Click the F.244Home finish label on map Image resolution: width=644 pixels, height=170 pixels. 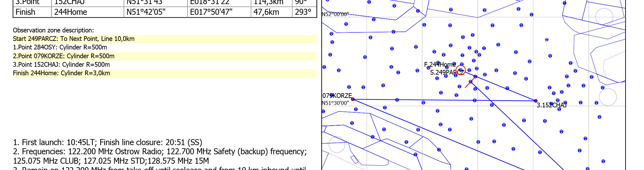(x=440, y=65)
